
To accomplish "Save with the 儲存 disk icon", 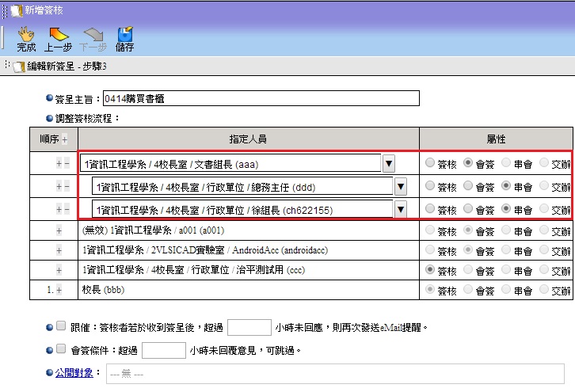I will click(x=125, y=34).
